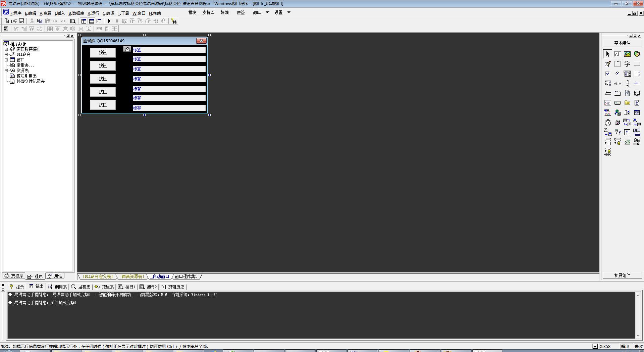Select the picture box component icon
Image resolution: width=644 pixels, height=352 pixels.
tap(627, 54)
